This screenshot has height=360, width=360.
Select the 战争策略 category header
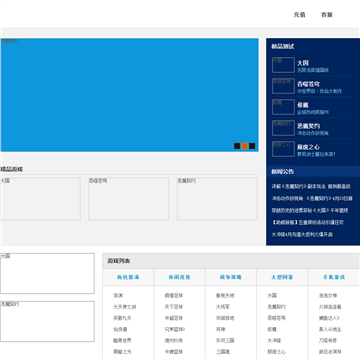(231, 277)
